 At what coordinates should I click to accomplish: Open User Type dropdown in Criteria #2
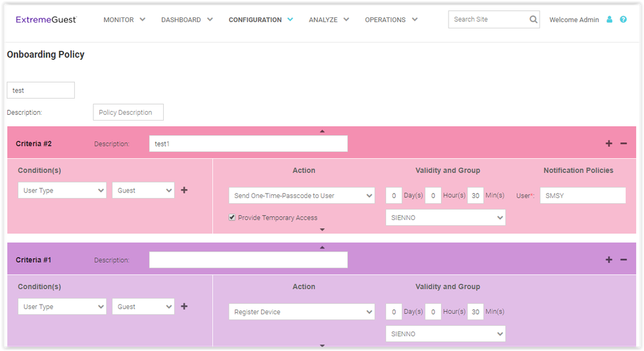tap(62, 190)
